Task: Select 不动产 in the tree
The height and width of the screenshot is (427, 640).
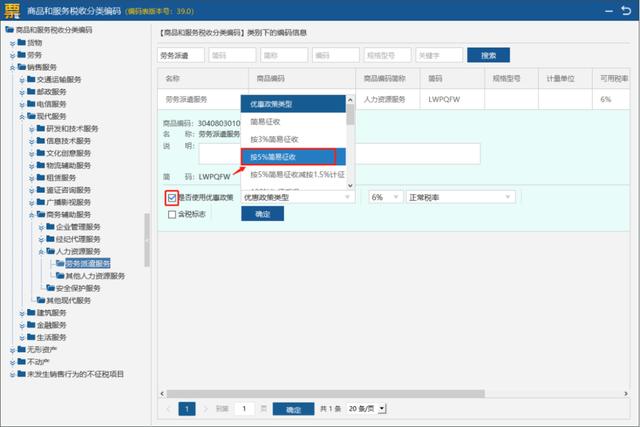Action: tap(38, 362)
